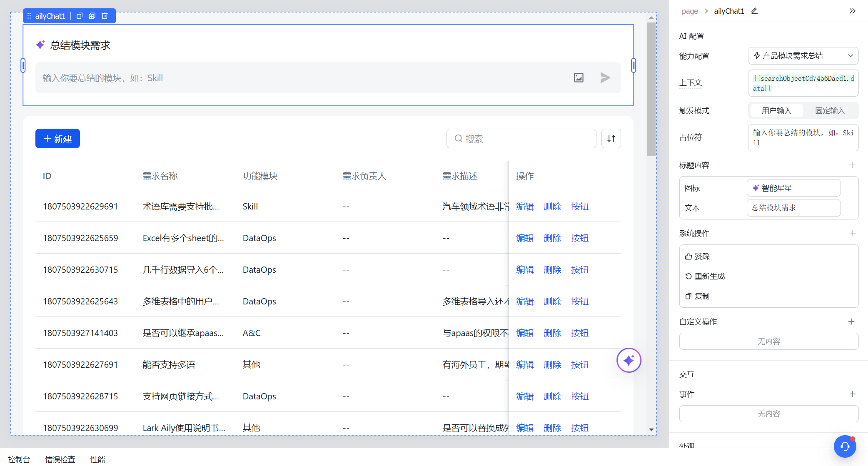Send the chat message with arrow icon
The height and width of the screenshot is (466, 868).
605,77
